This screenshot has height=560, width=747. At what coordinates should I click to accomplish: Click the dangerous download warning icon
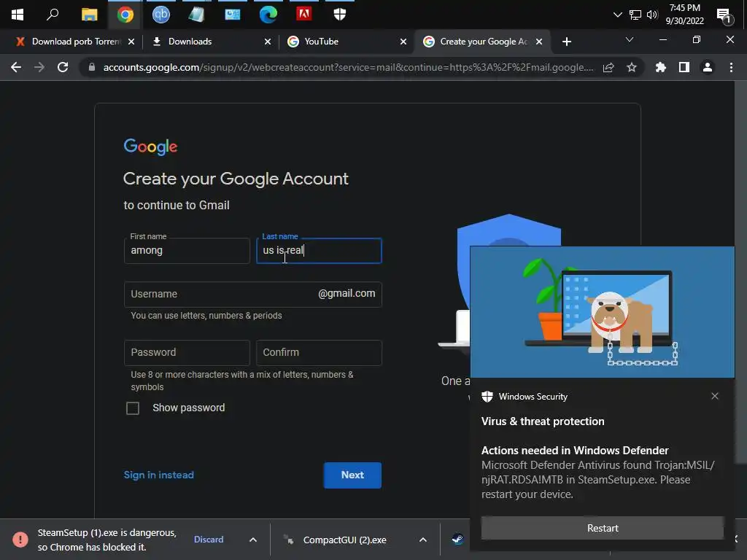point(20,540)
